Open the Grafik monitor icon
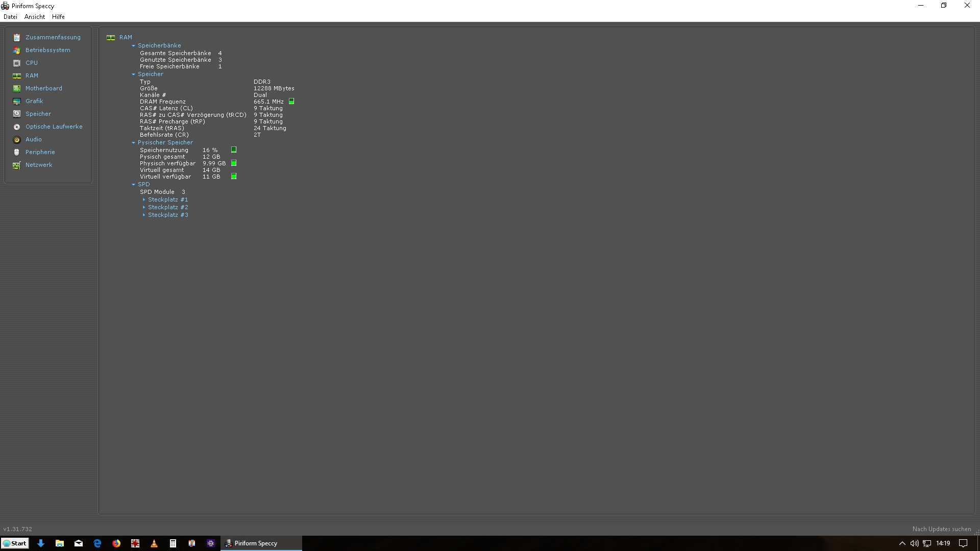The height and width of the screenshot is (551, 980). click(17, 102)
